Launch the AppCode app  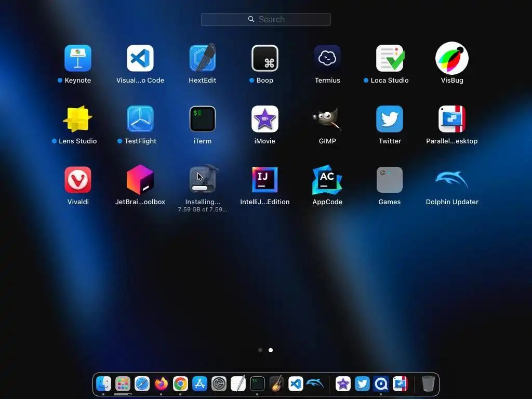[327, 180]
